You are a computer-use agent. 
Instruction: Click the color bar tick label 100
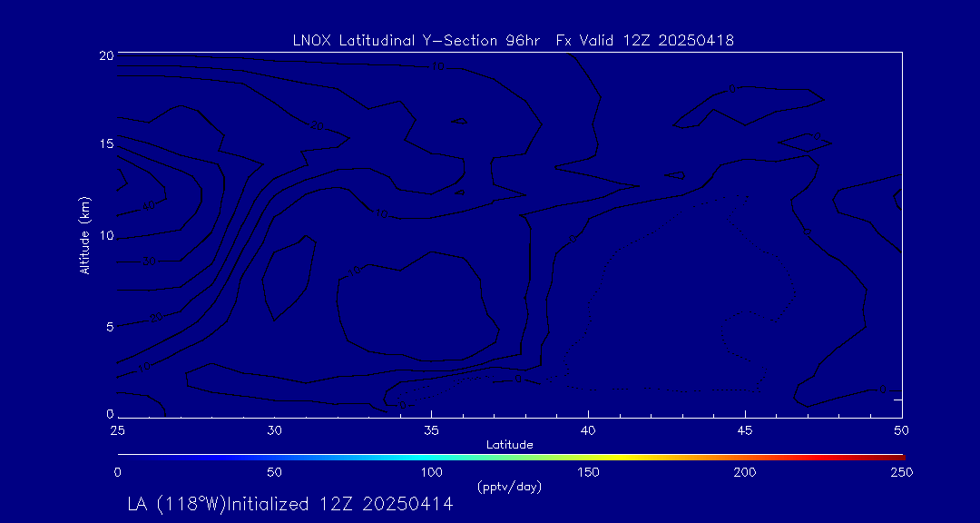point(431,472)
